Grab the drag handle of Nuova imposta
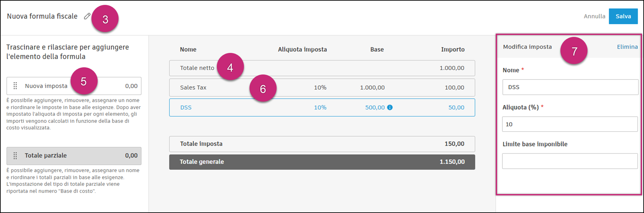 click(x=15, y=86)
